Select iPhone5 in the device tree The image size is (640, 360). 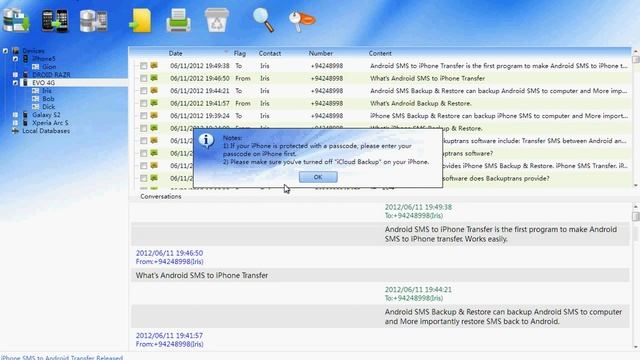44,59
